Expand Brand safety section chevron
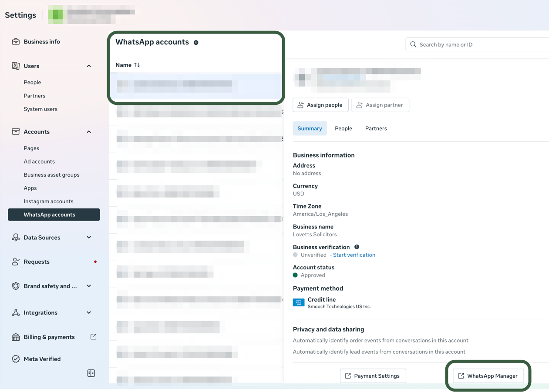This screenshot has width=549, height=392. 89,286
